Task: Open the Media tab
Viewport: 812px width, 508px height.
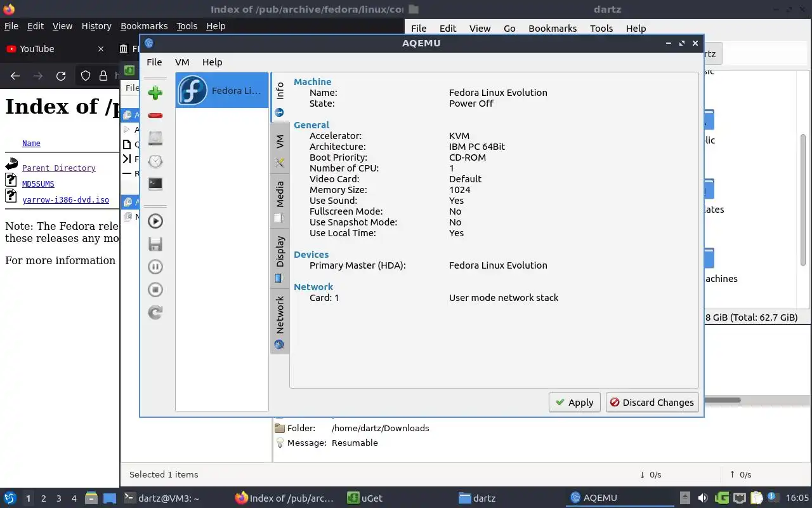Action: [280, 202]
